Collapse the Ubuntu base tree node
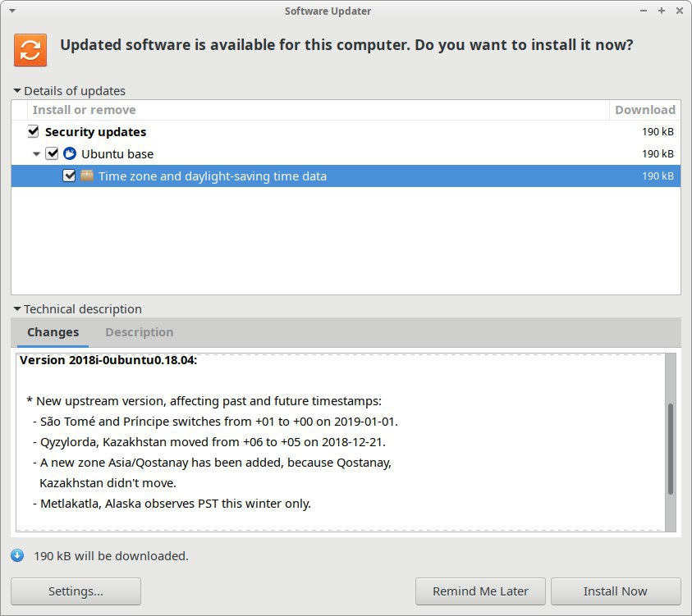 point(37,154)
